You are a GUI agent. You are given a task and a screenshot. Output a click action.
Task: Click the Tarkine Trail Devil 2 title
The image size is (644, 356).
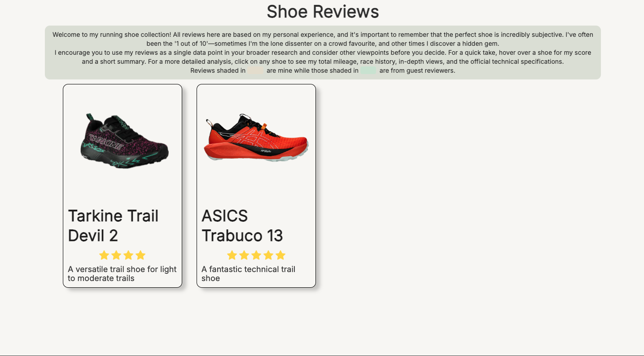tap(113, 226)
